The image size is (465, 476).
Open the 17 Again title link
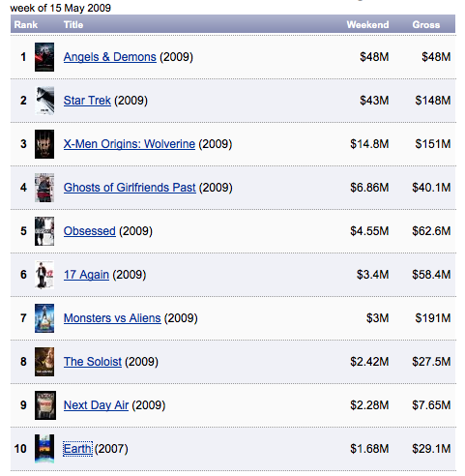86,275
